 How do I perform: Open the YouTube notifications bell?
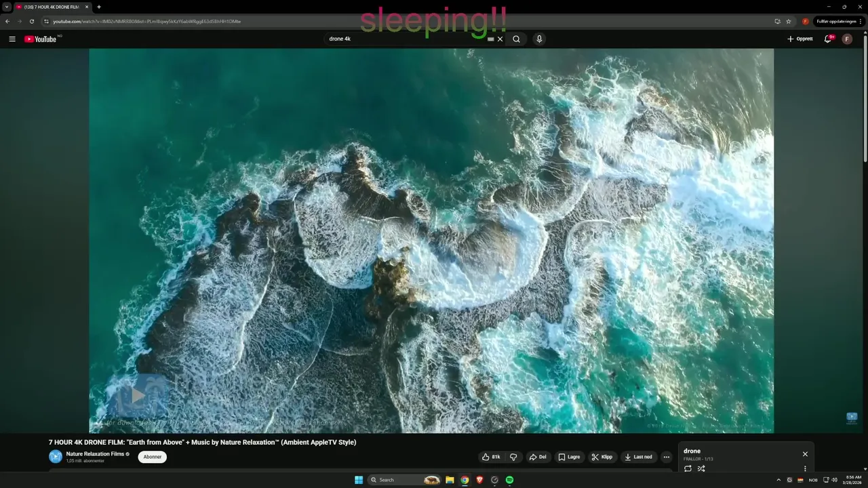tap(827, 39)
